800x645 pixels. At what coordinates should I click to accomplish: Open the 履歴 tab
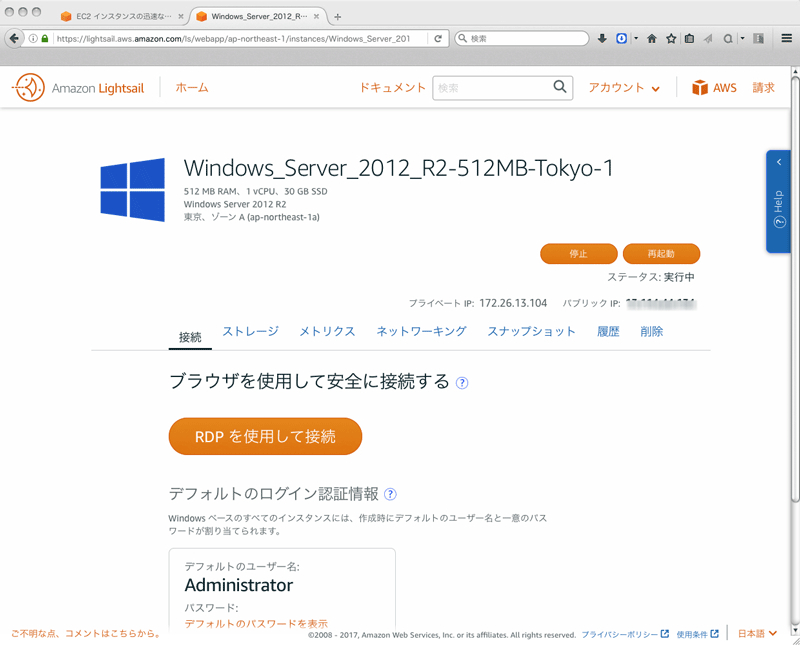point(608,332)
